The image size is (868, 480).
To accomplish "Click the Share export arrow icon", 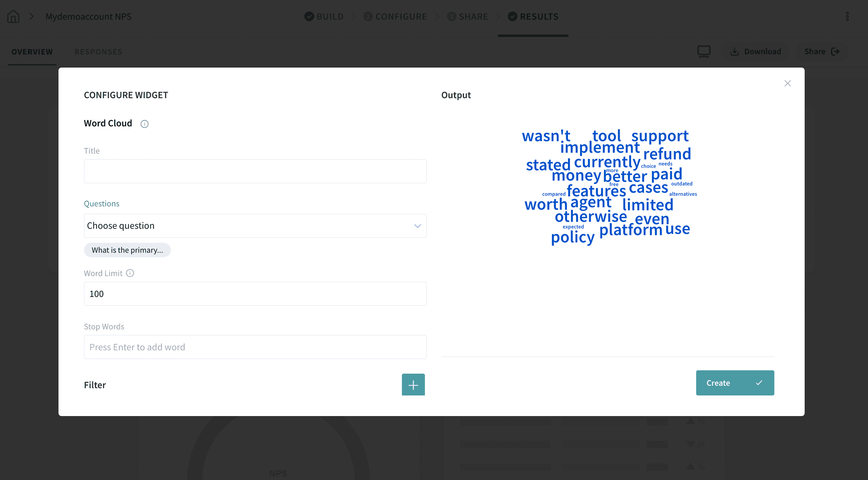I will 835,52.
